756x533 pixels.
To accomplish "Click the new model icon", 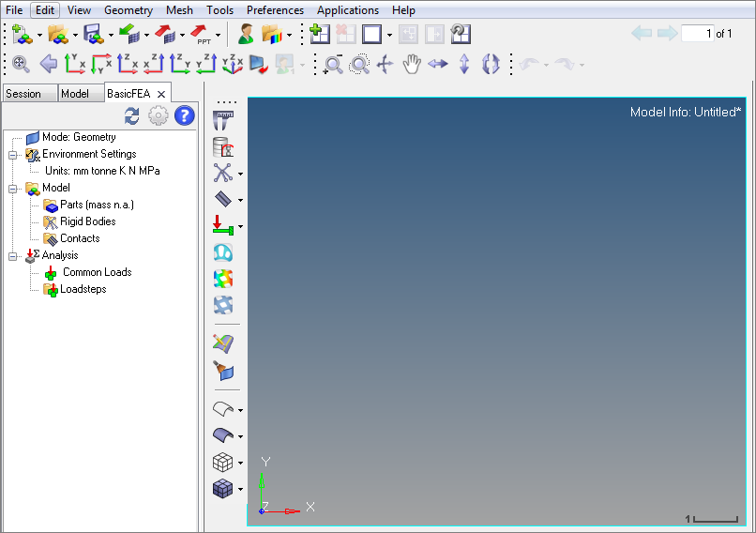I will pyautogui.click(x=23, y=34).
